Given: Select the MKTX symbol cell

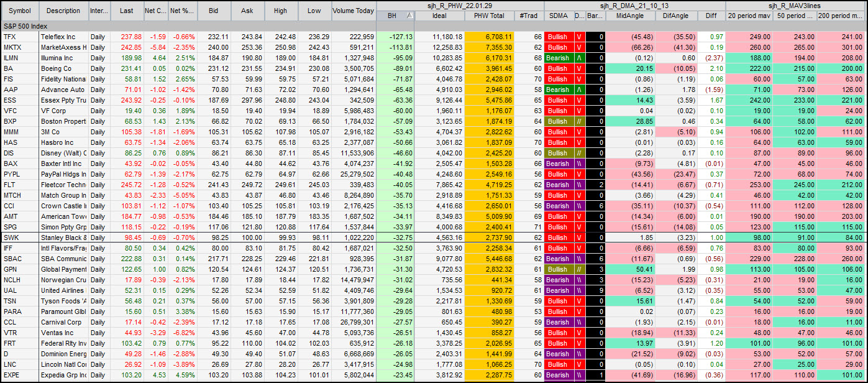Looking at the screenshot, I should point(21,47).
